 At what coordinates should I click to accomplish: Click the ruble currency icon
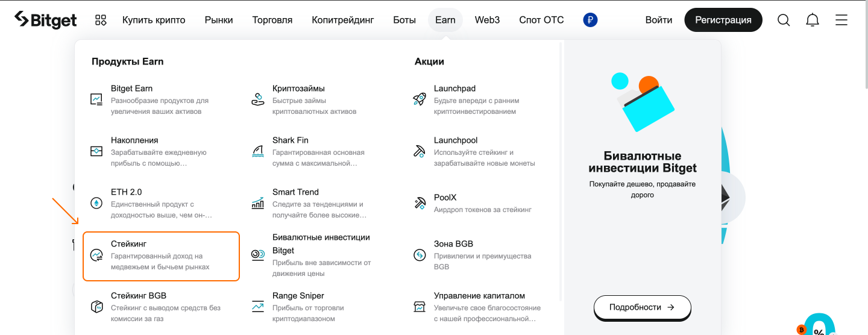click(590, 20)
